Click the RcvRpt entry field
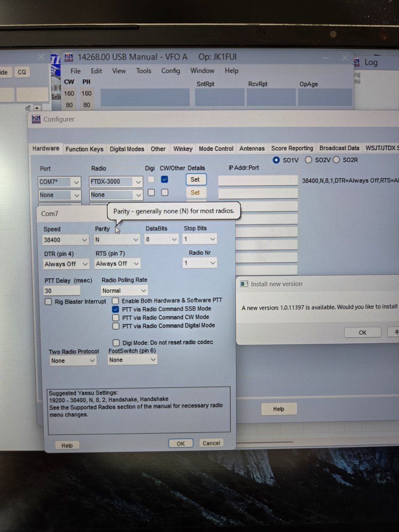The height and width of the screenshot is (532, 399). pos(271,98)
